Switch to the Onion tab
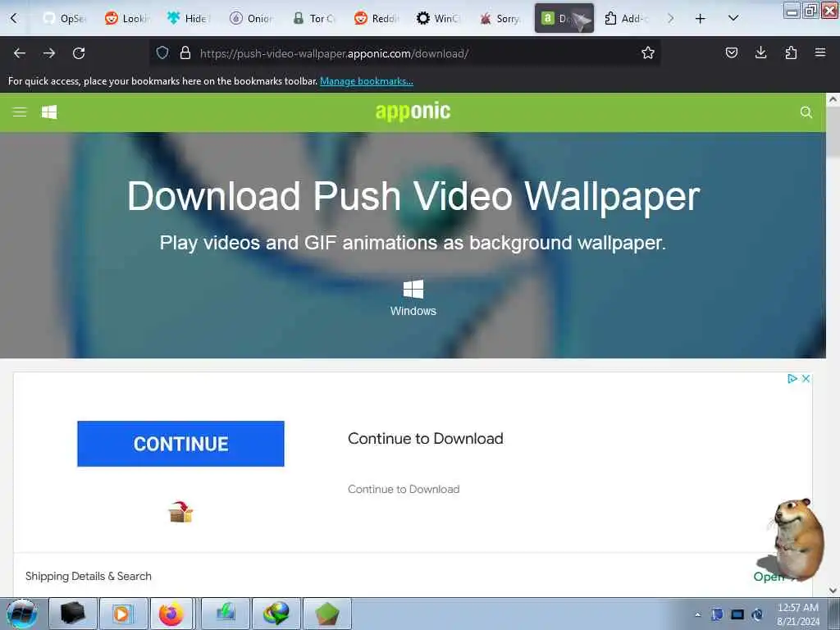840x630 pixels. [x=251, y=19]
